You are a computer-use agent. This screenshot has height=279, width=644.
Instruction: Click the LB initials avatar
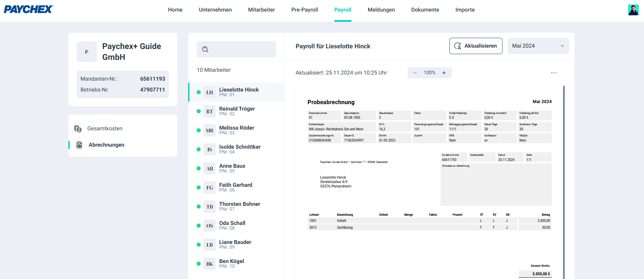tap(210, 245)
